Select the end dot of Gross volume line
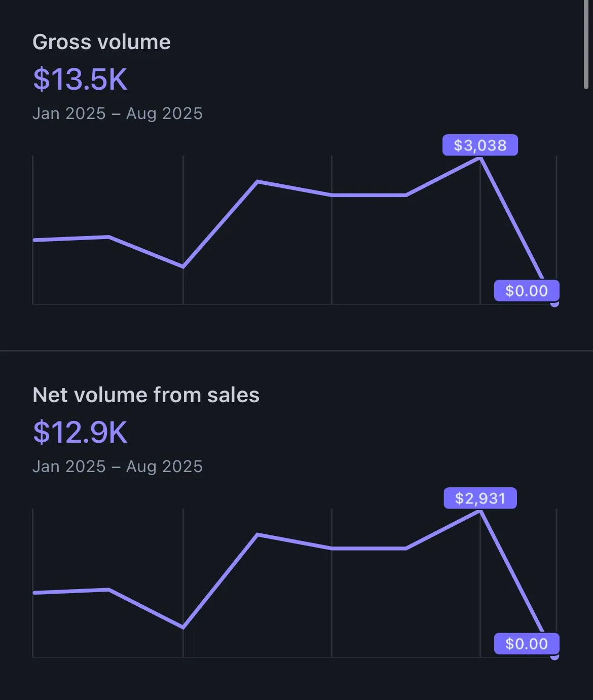This screenshot has height=700, width=593. coord(554,304)
